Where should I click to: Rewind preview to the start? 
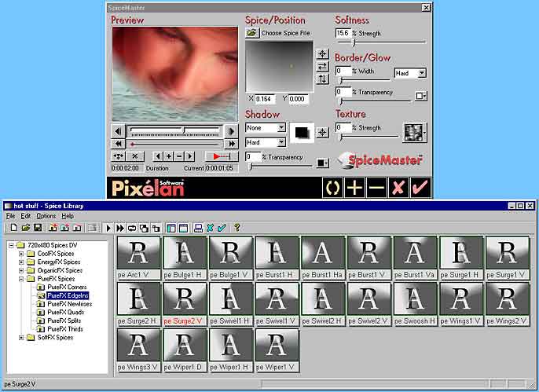[x=118, y=144]
